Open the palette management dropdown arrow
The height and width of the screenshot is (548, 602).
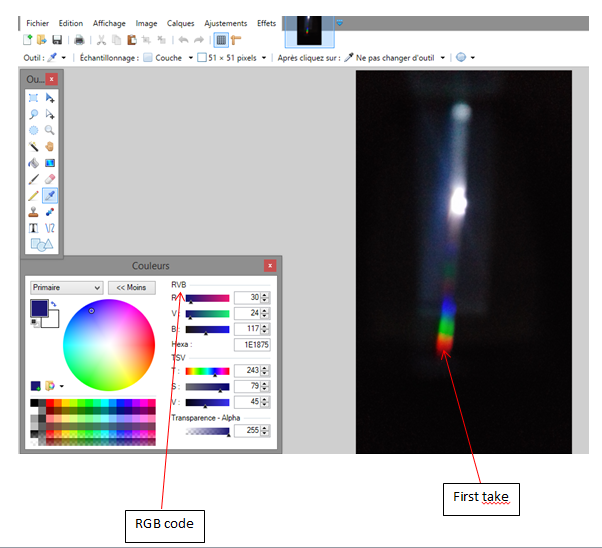coord(62,386)
